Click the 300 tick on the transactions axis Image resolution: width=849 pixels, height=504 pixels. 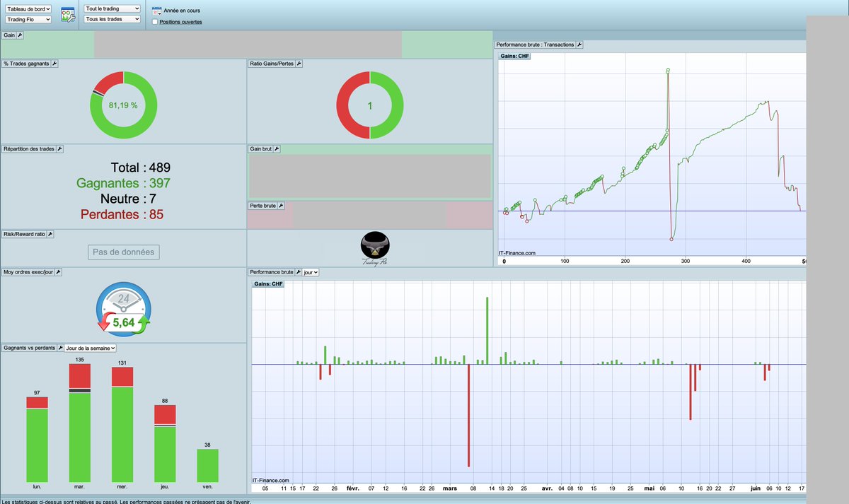tap(685, 261)
